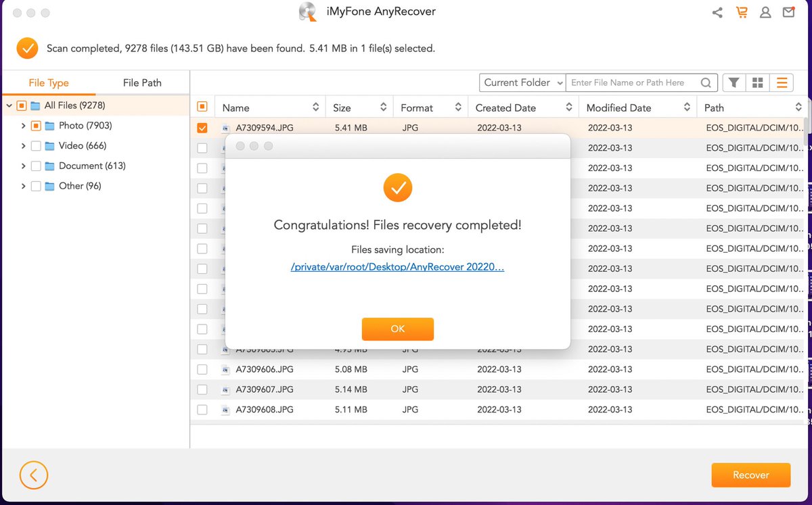Switch to grid thumbnail view
Image resolution: width=812 pixels, height=505 pixels.
point(758,82)
